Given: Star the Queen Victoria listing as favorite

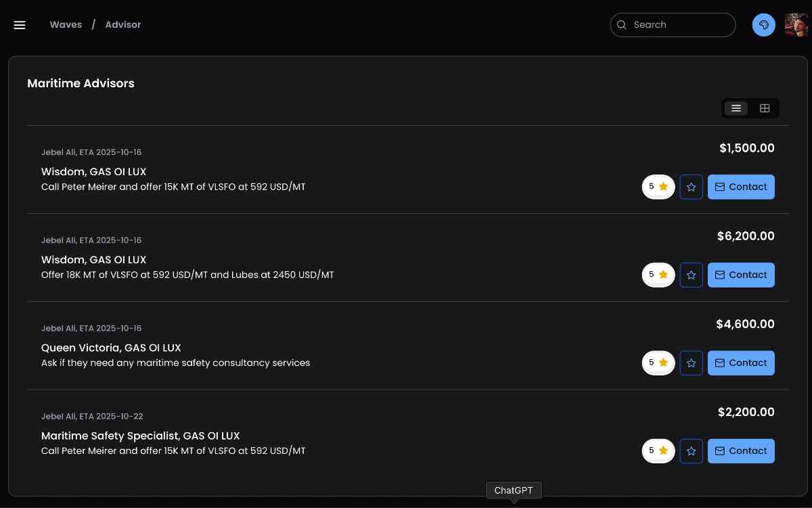Looking at the screenshot, I should coord(691,363).
